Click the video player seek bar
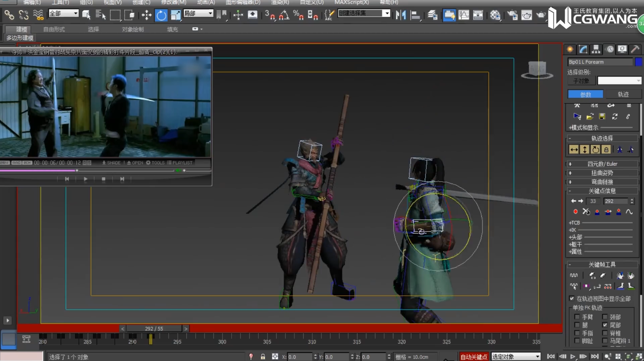 [87, 170]
